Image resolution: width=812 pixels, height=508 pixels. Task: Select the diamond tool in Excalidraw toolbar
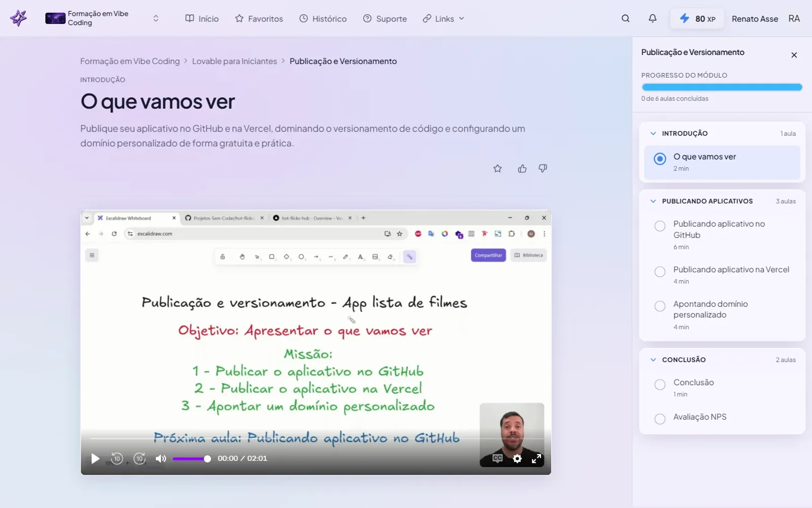coord(286,257)
